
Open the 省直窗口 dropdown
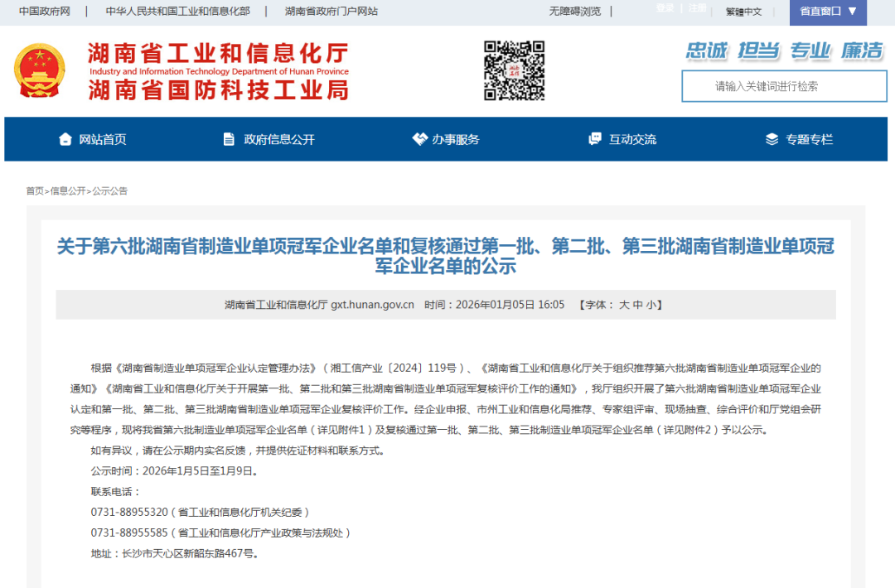pos(820,12)
